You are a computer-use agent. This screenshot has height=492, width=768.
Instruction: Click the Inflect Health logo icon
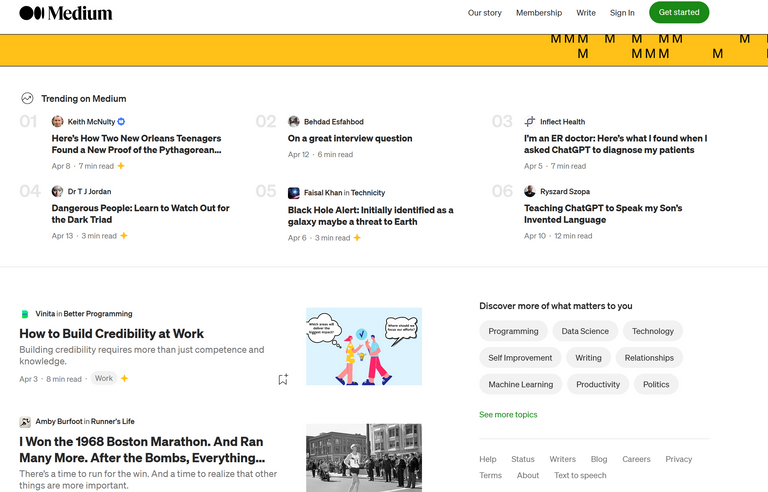pos(529,122)
